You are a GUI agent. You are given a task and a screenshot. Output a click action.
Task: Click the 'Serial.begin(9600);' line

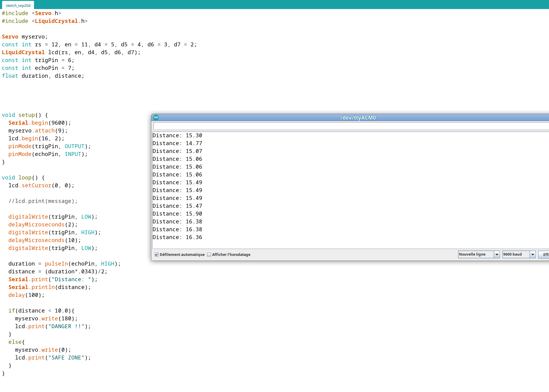pos(40,123)
